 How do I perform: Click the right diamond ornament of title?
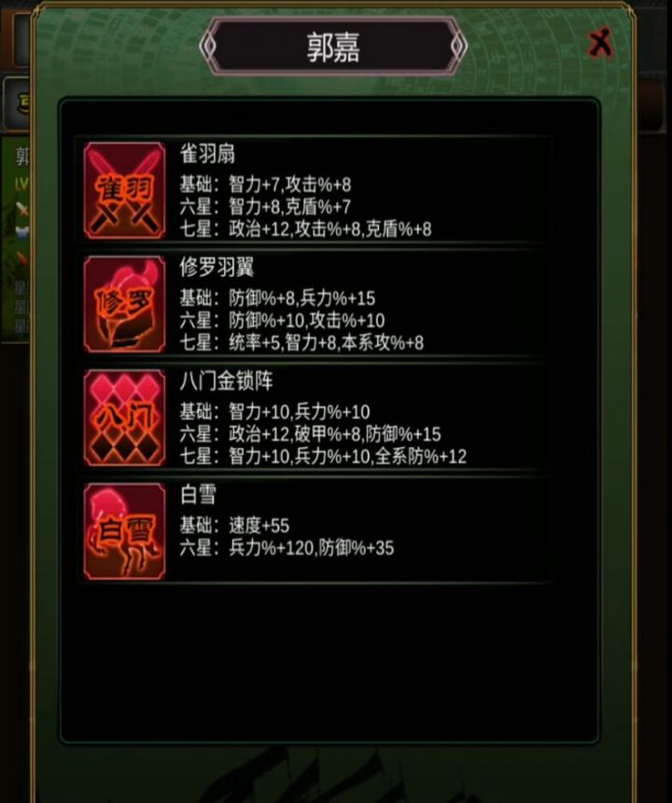pyautogui.click(x=458, y=46)
